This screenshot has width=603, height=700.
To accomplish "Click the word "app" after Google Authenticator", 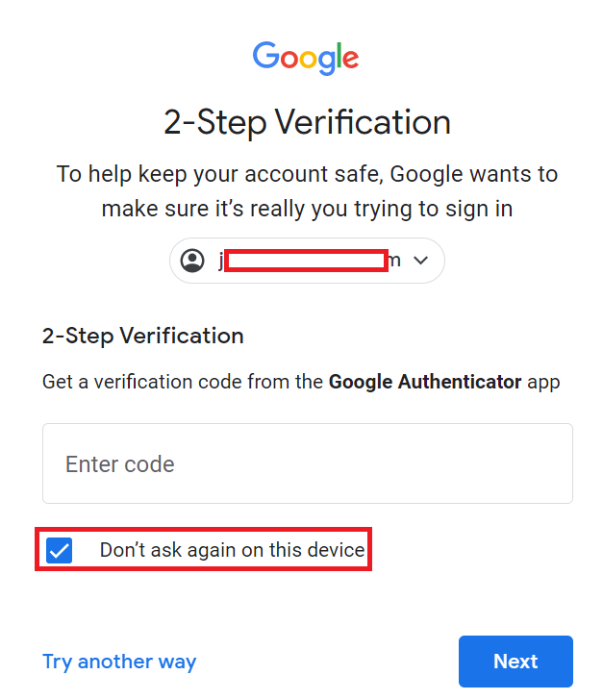I will click(x=543, y=383).
